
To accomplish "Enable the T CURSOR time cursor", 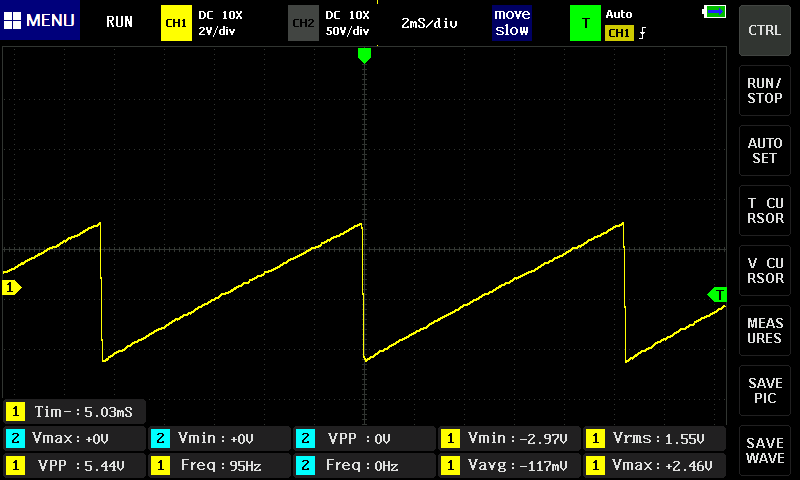I will tap(764, 211).
